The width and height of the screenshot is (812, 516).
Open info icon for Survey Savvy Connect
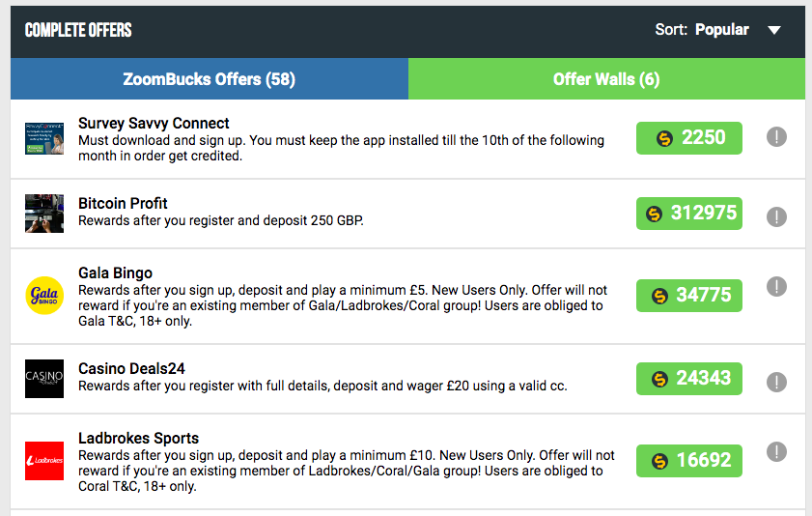pos(776,137)
